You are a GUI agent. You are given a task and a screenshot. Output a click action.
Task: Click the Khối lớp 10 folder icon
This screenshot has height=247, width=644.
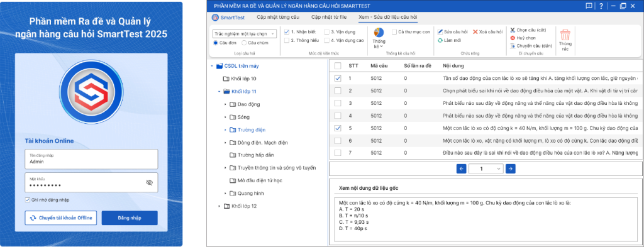coord(226,79)
